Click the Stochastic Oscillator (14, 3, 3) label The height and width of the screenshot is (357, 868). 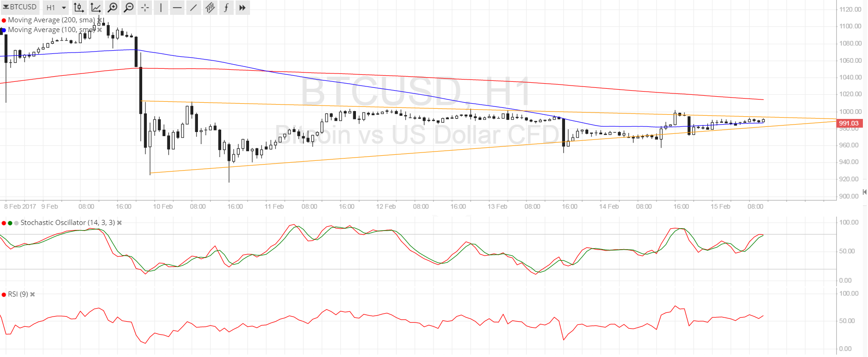[67, 223]
